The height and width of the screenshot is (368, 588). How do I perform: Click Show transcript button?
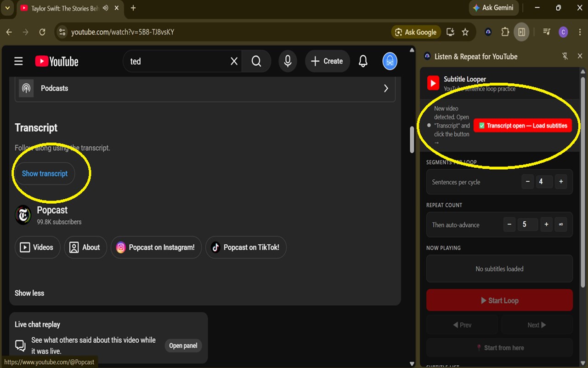45,173
